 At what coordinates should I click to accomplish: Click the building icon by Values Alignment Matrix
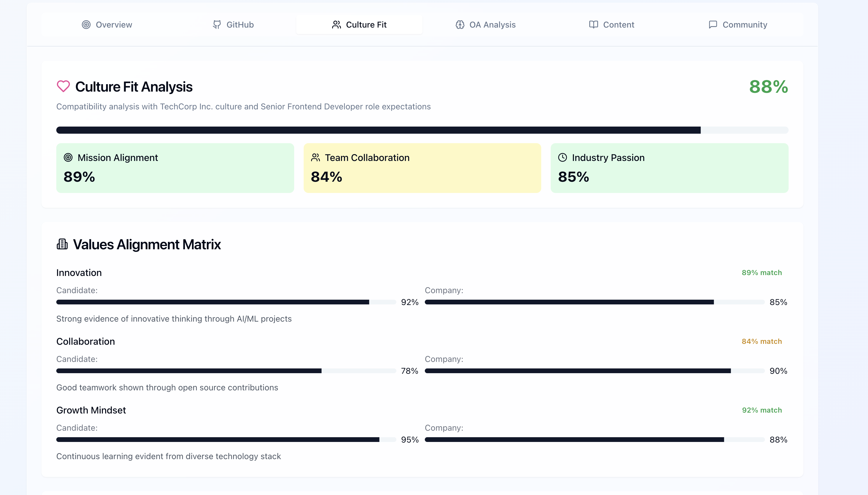point(62,244)
